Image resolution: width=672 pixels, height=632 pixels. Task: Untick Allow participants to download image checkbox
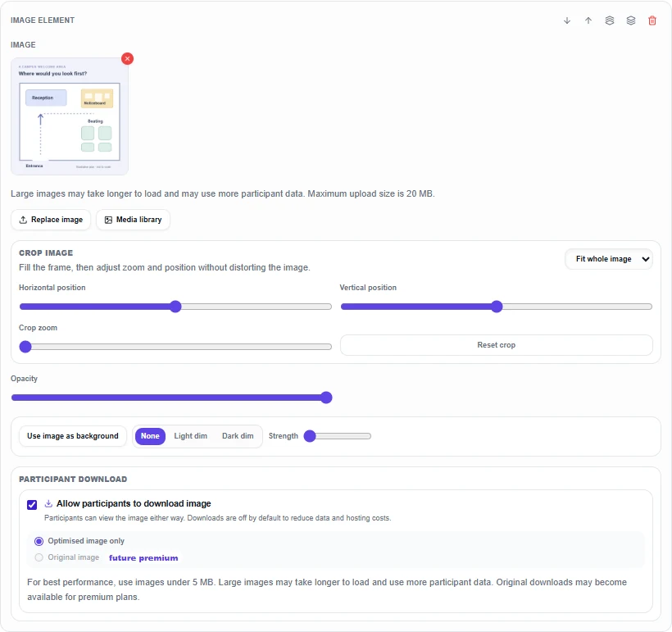(32, 505)
